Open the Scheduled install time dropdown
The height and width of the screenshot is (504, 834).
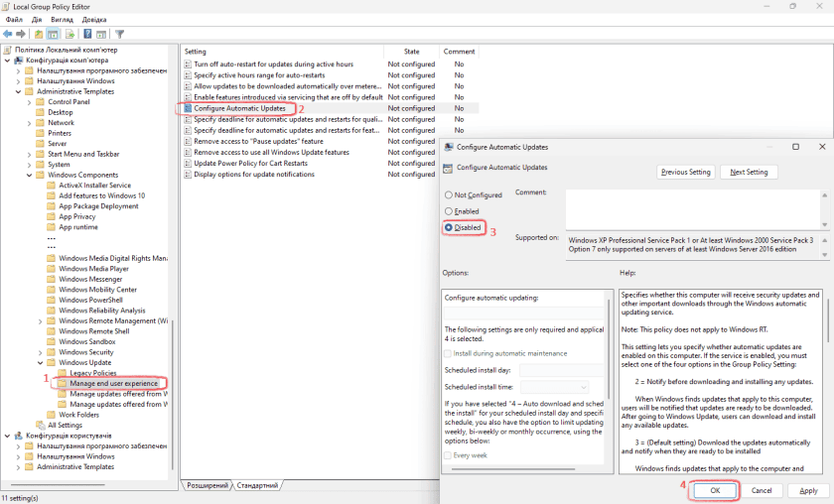[555, 387]
